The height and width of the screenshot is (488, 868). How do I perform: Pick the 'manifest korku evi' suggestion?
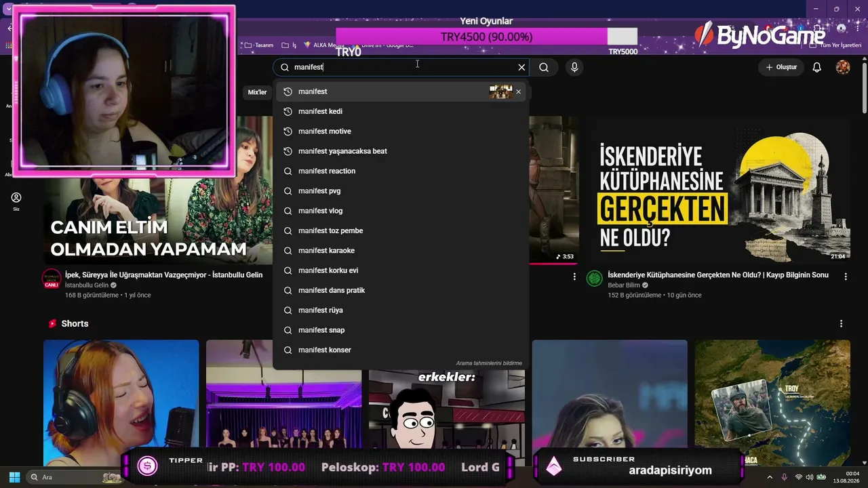(401, 270)
